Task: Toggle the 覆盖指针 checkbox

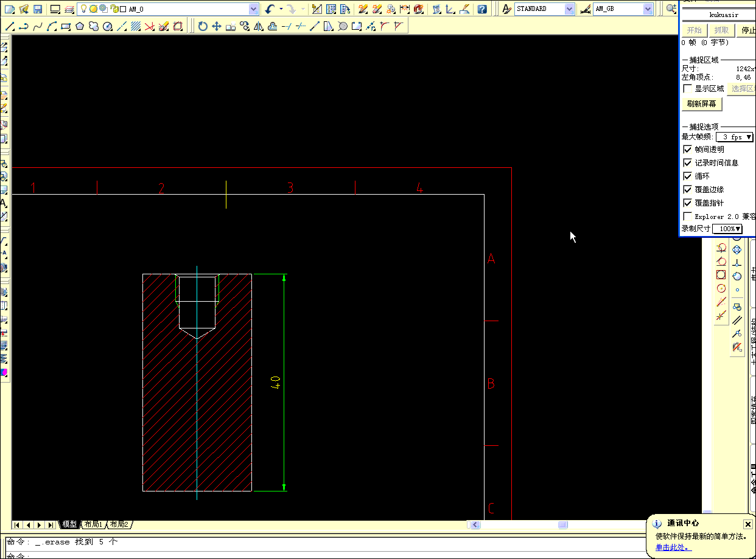Action: tap(687, 203)
